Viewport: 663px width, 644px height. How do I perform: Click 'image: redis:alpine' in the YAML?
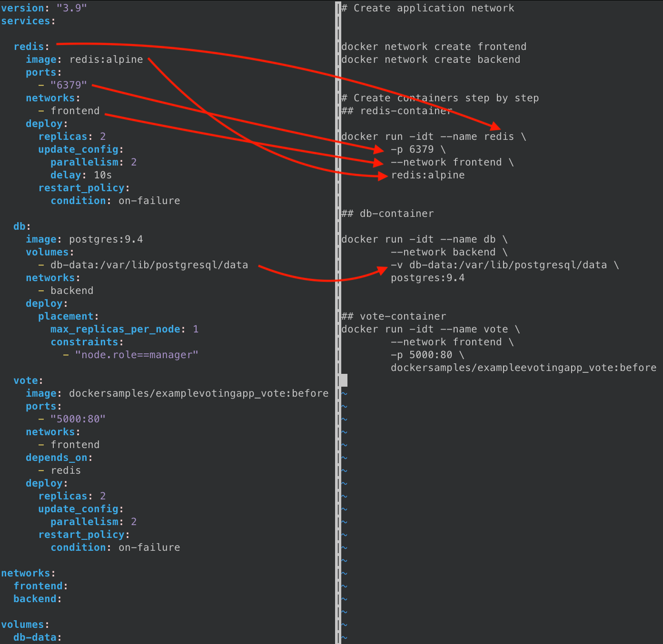tap(84, 59)
